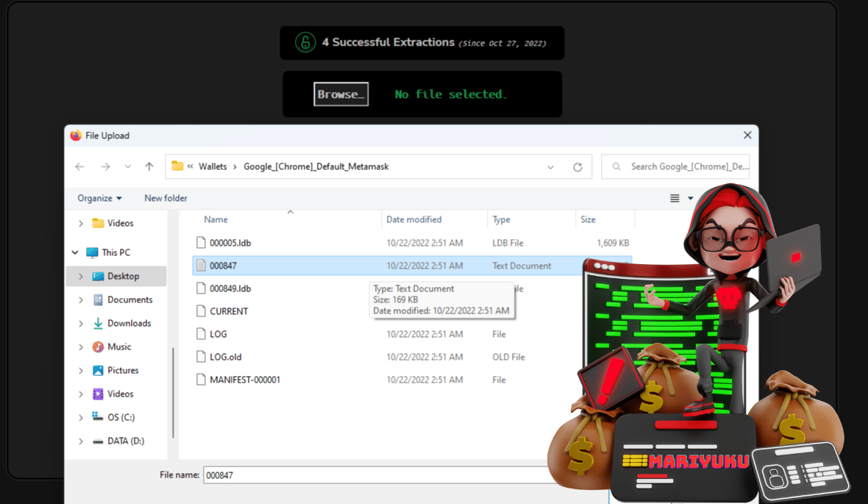This screenshot has width=868, height=504.
Task: Select Pictures in the navigation pane
Action: 123,371
